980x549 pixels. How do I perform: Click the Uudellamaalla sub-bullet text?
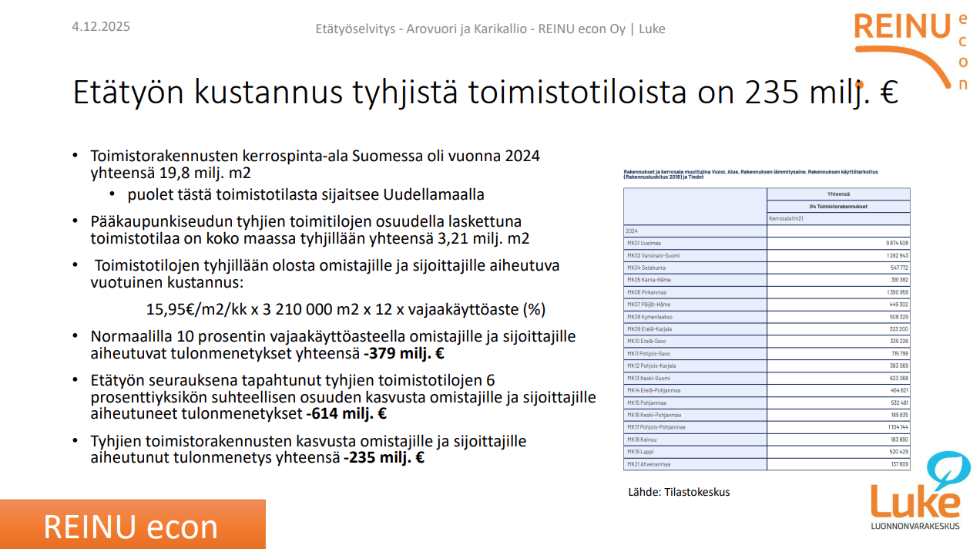[x=306, y=194]
